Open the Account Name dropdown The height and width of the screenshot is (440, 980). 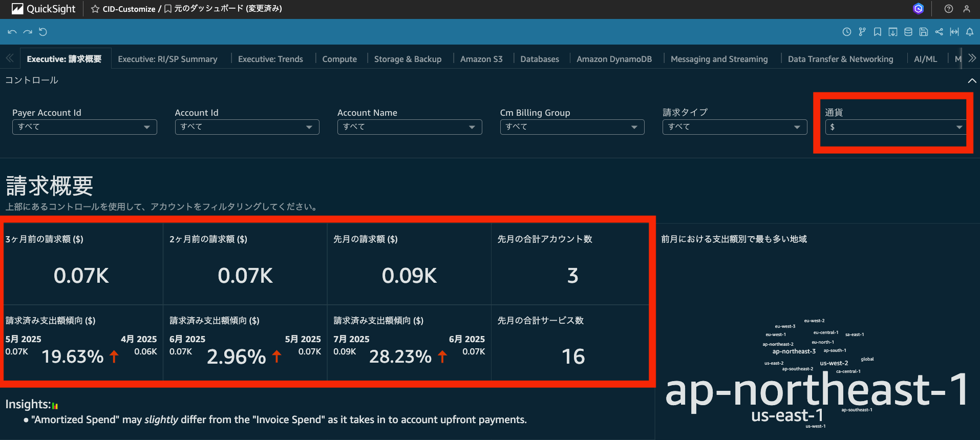tap(410, 127)
